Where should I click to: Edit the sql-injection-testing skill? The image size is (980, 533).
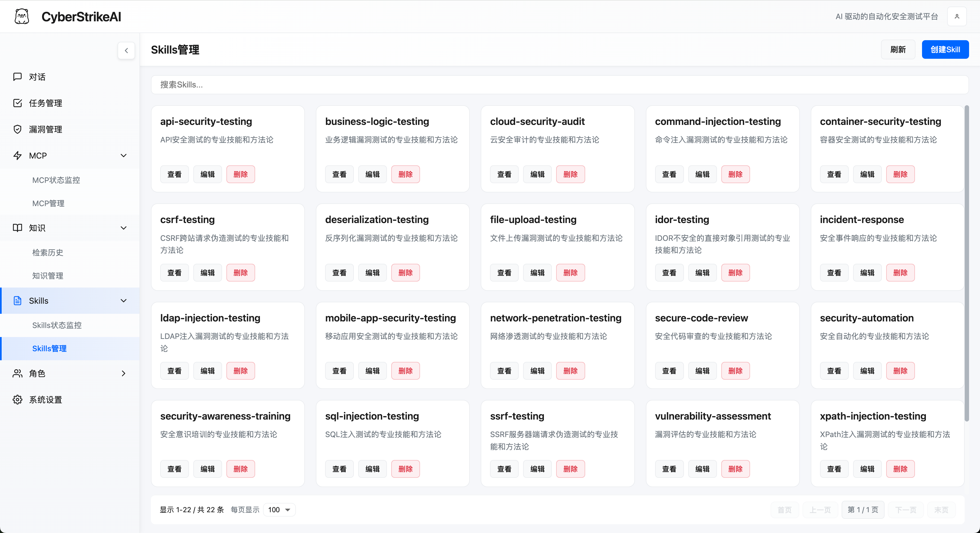coord(372,469)
